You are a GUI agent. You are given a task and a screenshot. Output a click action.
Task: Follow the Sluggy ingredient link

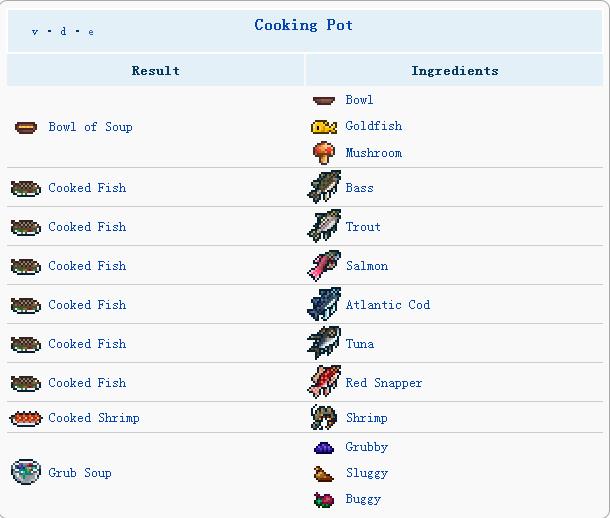tap(367, 473)
